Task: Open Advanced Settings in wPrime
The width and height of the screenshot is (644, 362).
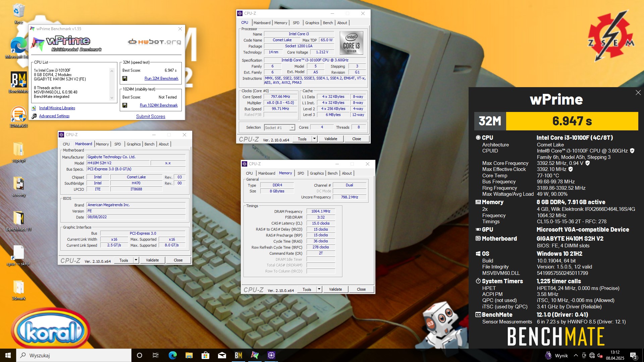Action: coord(54,116)
